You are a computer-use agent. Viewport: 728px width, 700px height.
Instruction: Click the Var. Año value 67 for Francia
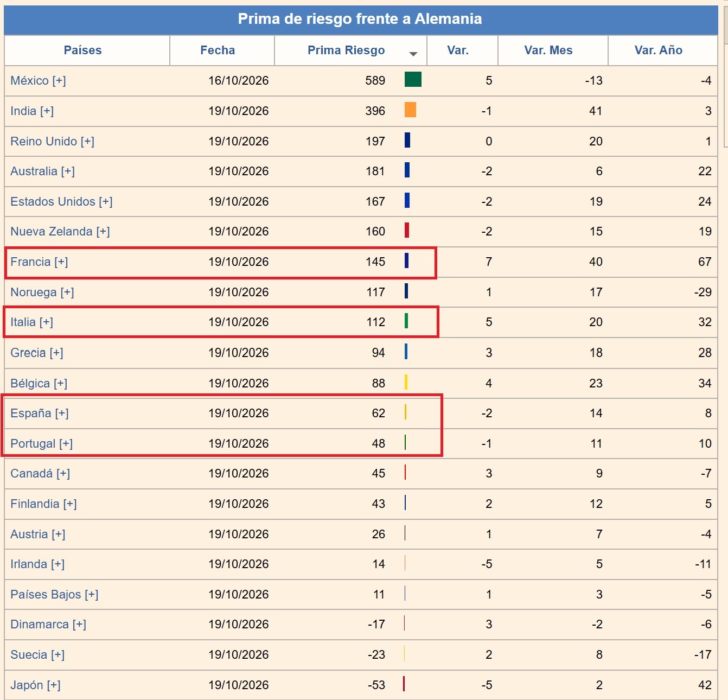coord(705,262)
